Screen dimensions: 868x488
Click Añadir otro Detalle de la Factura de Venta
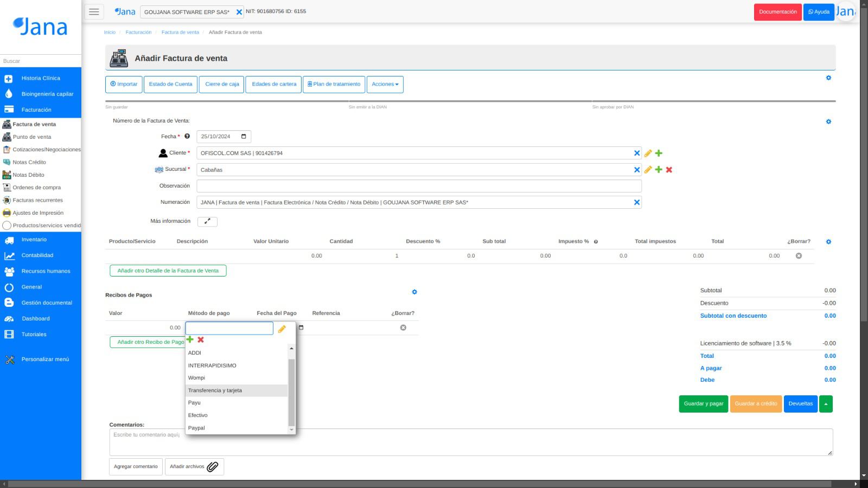coord(168,271)
